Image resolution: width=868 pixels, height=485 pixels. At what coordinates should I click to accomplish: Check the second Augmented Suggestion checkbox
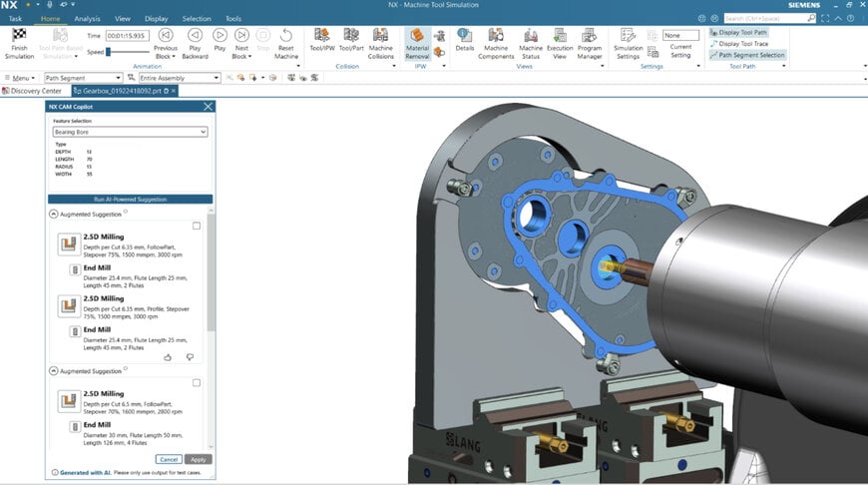pyautogui.click(x=197, y=382)
